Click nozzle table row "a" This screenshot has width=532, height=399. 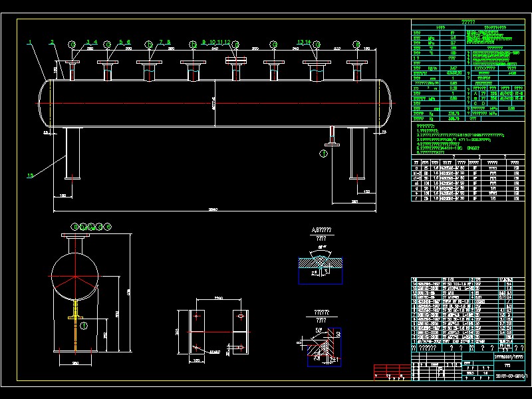pyautogui.click(x=468, y=168)
